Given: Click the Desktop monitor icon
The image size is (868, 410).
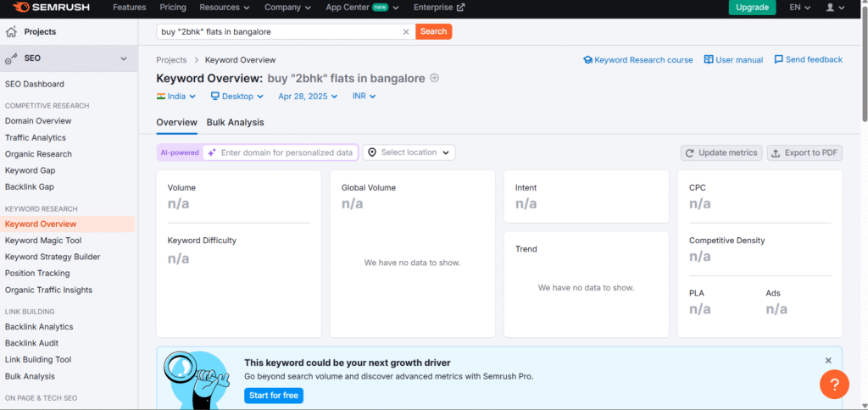Looking at the screenshot, I should tap(215, 97).
